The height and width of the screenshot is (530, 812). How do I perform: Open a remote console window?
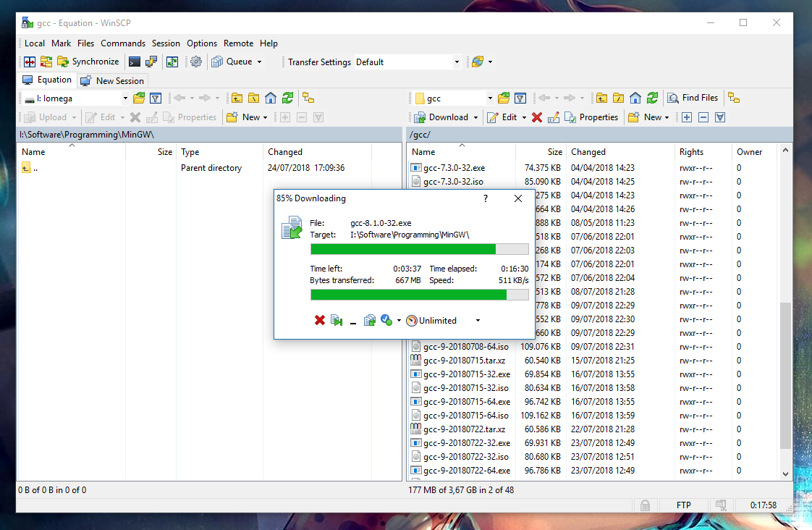pyautogui.click(x=135, y=62)
